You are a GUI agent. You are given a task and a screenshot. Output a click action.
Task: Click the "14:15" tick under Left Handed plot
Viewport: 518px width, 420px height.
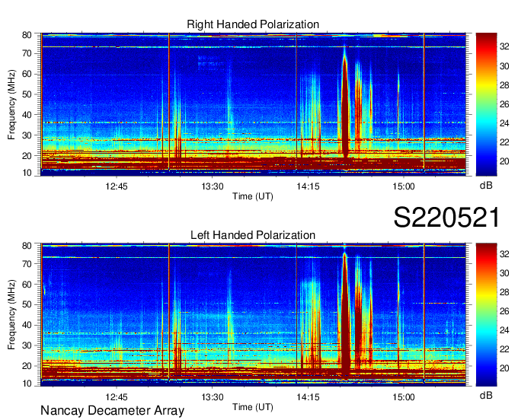pos(308,397)
